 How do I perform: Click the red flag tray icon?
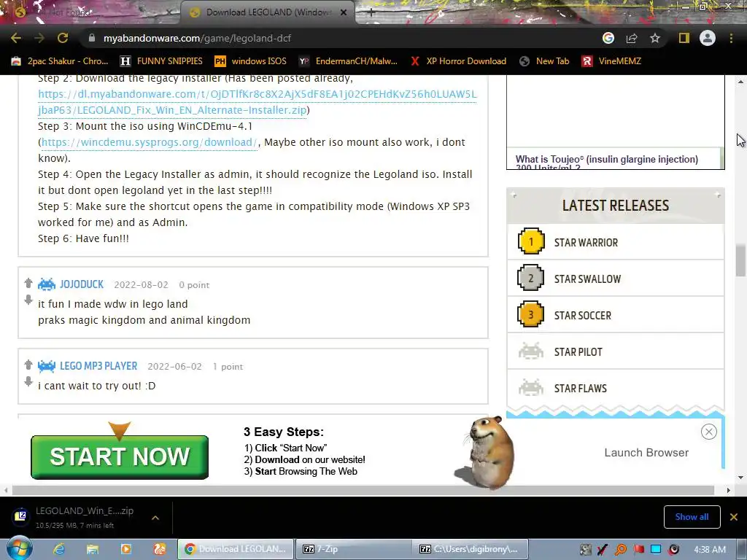(x=638, y=549)
